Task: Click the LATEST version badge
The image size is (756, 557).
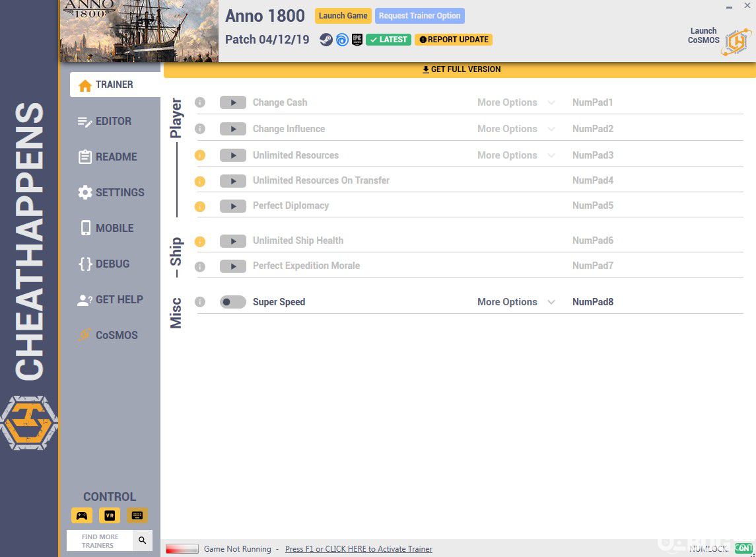Action: pos(388,40)
